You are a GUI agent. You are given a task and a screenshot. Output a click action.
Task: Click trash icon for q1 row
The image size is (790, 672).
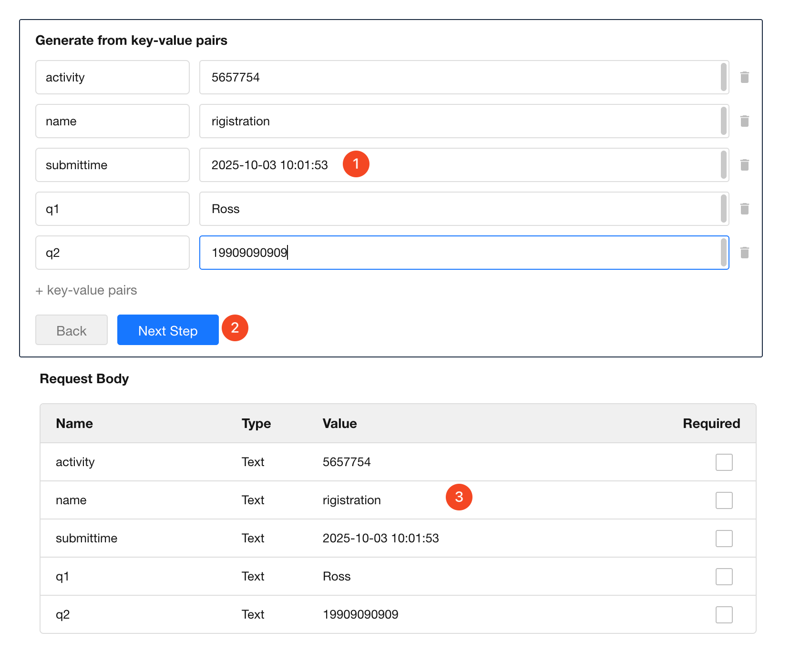point(744,209)
